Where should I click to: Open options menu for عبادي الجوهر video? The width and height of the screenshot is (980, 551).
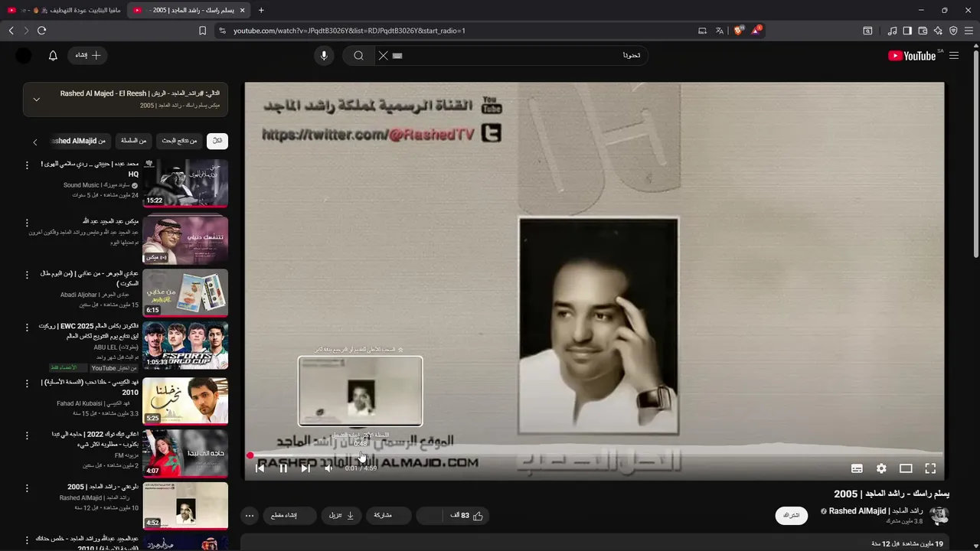click(x=27, y=274)
